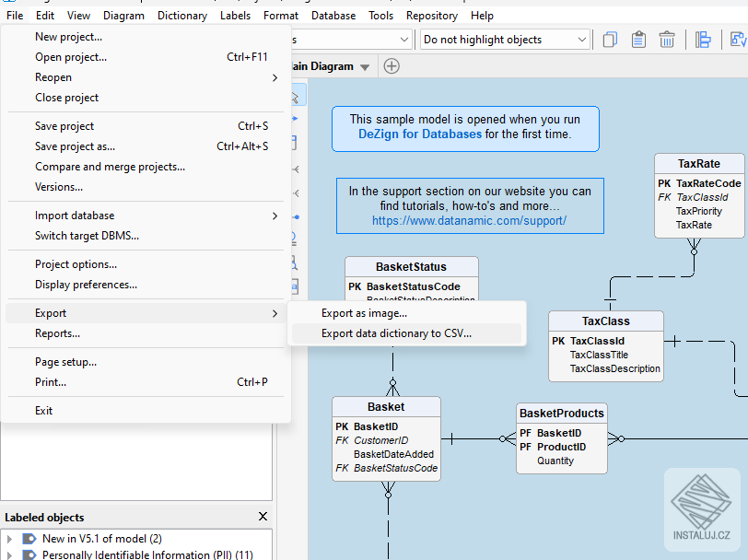Open the Edit menu
The height and width of the screenshot is (560, 748).
pos(45,16)
